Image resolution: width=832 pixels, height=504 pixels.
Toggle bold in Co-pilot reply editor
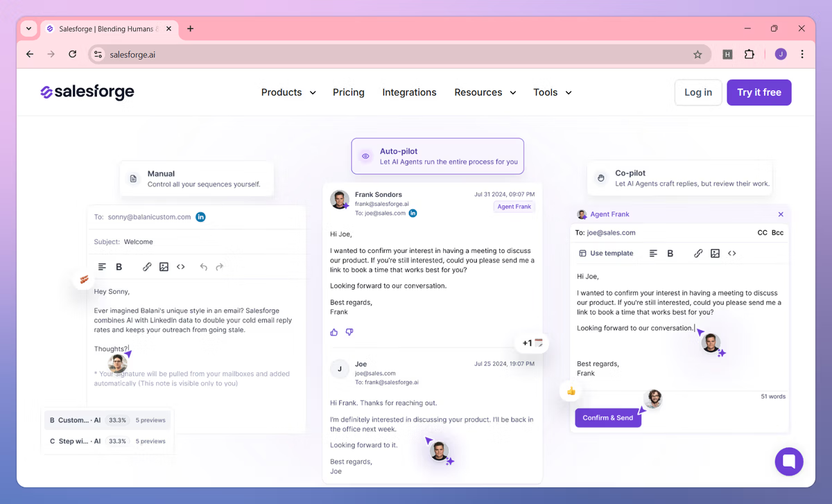(670, 254)
